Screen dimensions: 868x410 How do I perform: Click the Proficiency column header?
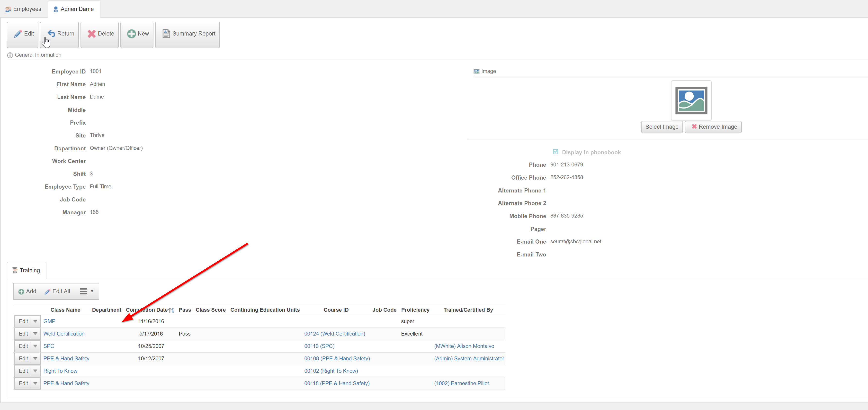pyautogui.click(x=415, y=310)
